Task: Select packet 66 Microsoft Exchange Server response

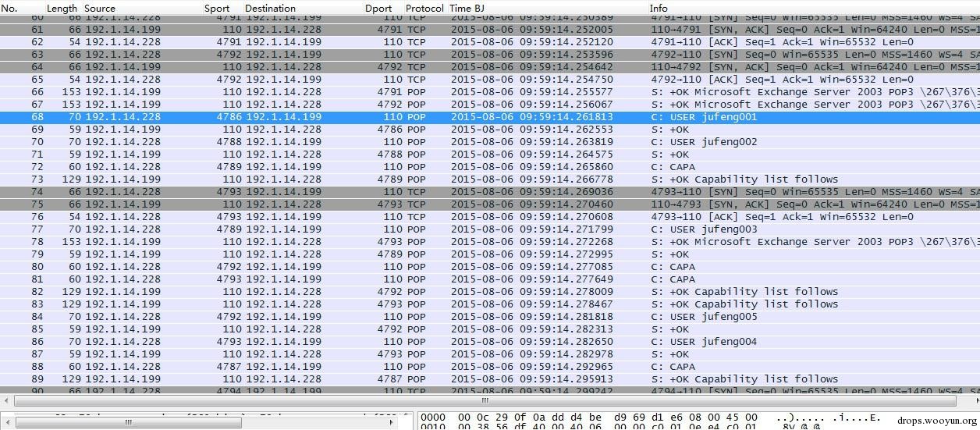Action: (490, 92)
